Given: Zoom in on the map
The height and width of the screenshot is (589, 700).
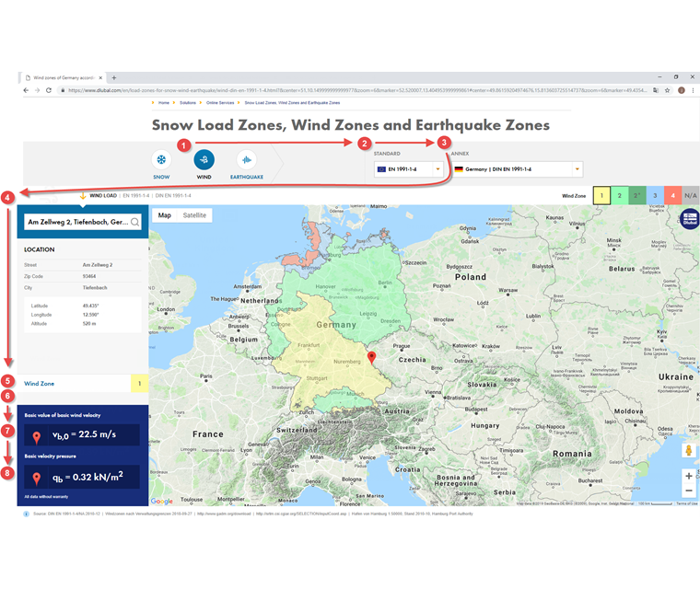Looking at the screenshot, I should (x=689, y=476).
